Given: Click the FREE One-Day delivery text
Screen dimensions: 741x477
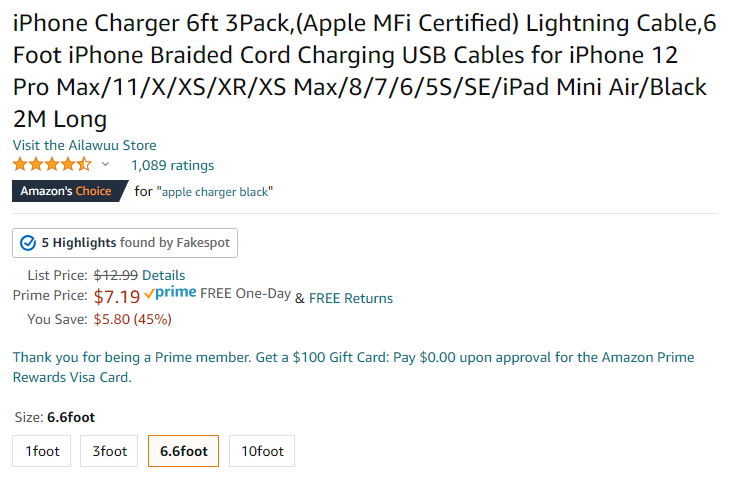Looking at the screenshot, I should click(x=246, y=294).
